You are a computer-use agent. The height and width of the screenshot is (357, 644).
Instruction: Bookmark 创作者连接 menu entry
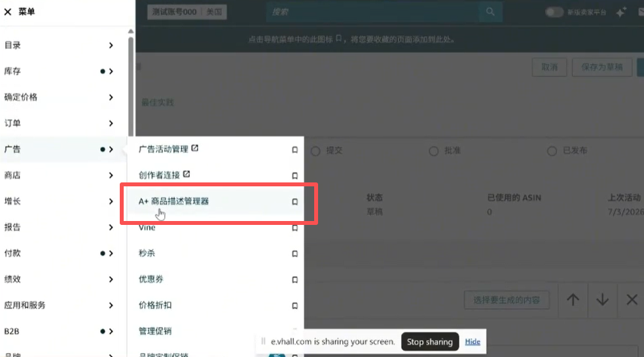point(295,176)
